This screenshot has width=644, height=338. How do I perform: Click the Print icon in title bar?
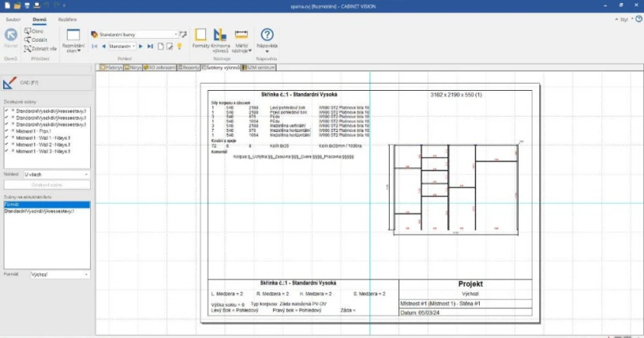coord(36,6)
